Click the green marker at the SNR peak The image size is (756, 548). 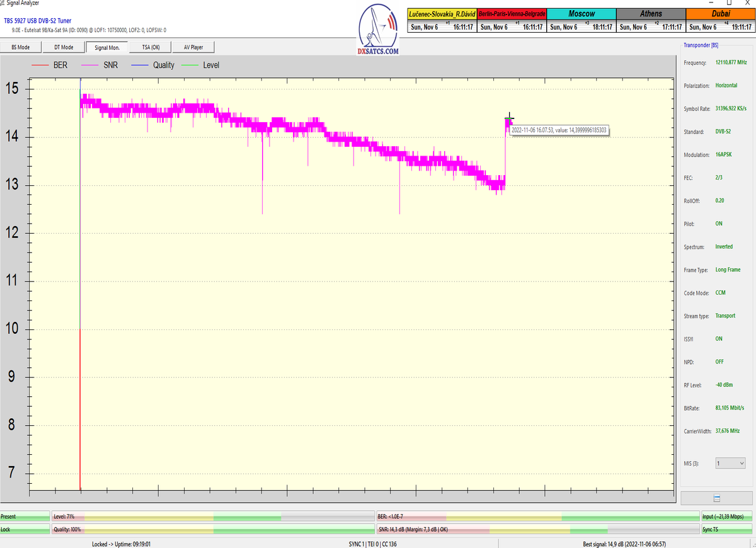(x=508, y=119)
